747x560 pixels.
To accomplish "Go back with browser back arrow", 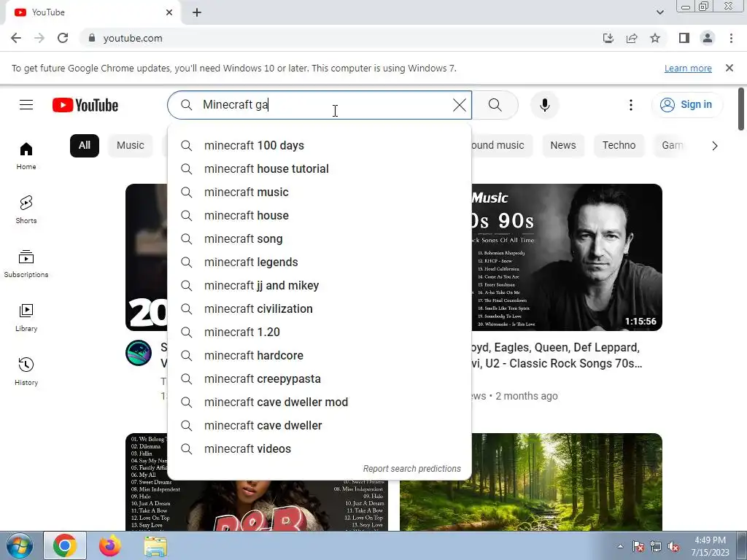I will (16, 38).
